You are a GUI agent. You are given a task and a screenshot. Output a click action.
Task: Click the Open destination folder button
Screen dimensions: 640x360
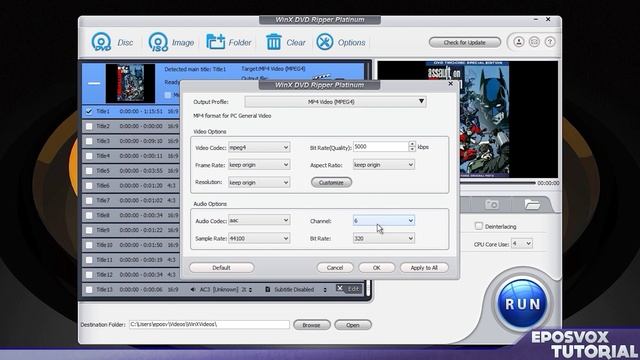click(353, 325)
